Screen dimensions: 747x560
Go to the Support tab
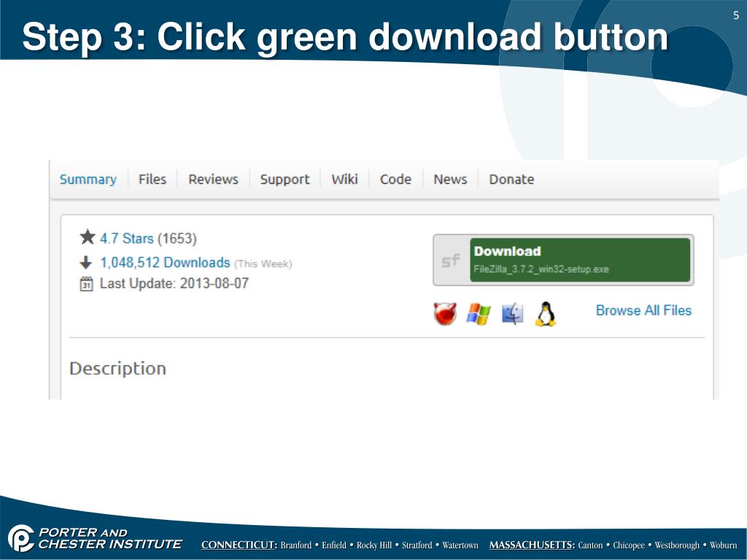click(285, 179)
